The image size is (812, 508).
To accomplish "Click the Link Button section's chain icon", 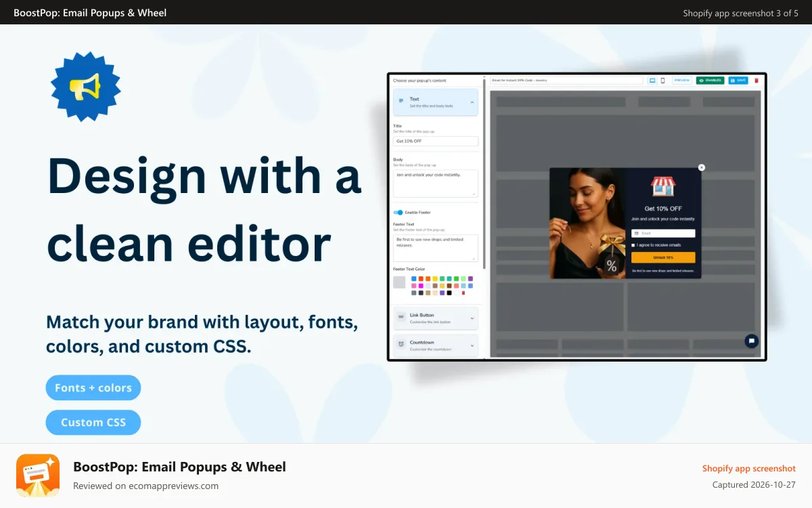I will click(401, 316).
